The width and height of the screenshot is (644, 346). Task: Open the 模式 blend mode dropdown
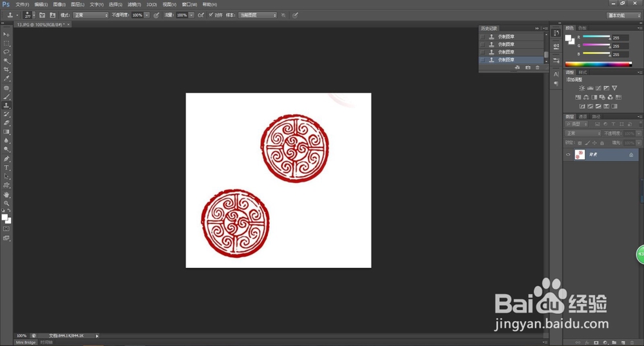coord(91,15)
